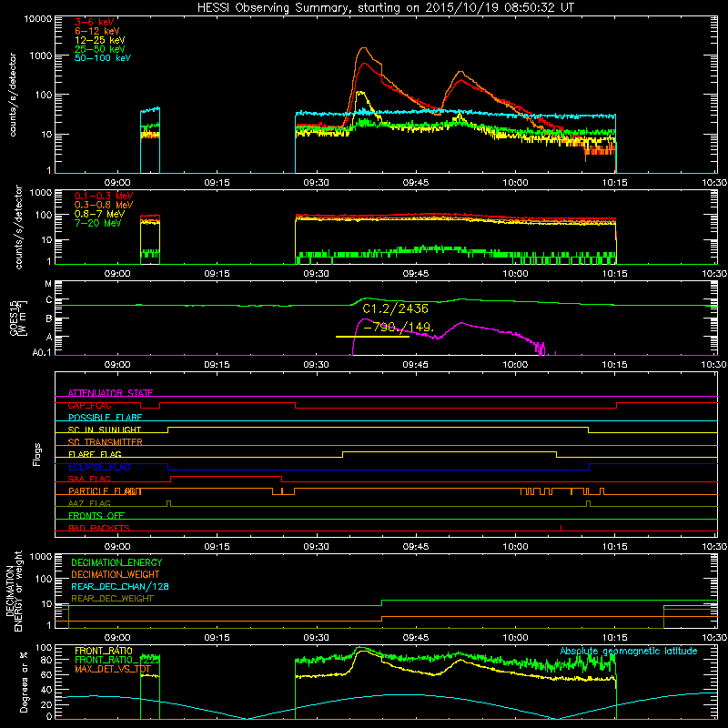This screenshot has width=728, height=728.
Task: Select the 25-50 keV legend label
Action: [x=100, y=49]
